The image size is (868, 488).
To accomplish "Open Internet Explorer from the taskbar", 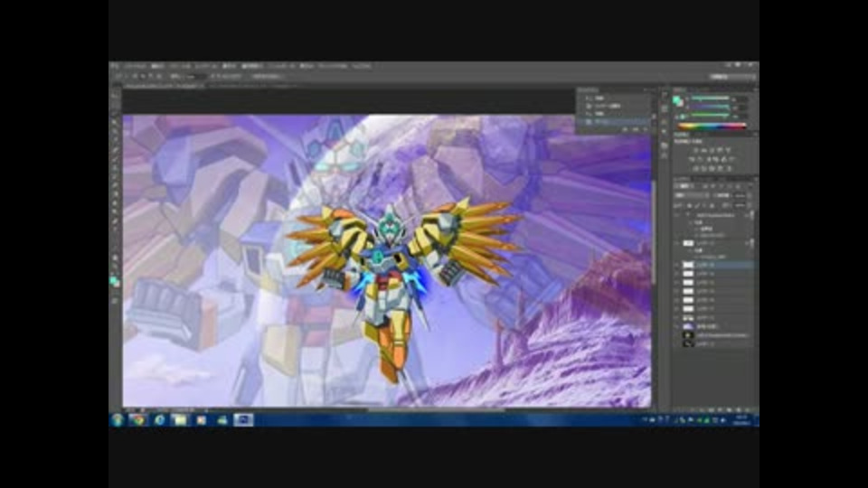I will [159, 420].
